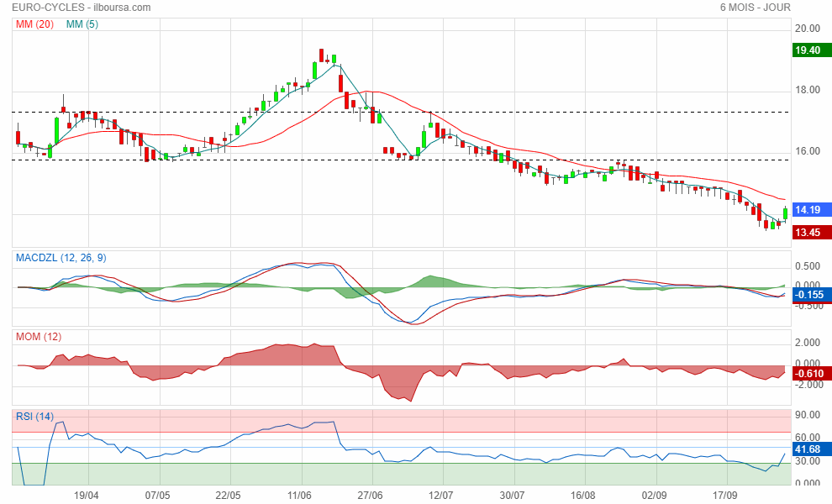Click the highest red candlestick at the June peak

[322, 55]
